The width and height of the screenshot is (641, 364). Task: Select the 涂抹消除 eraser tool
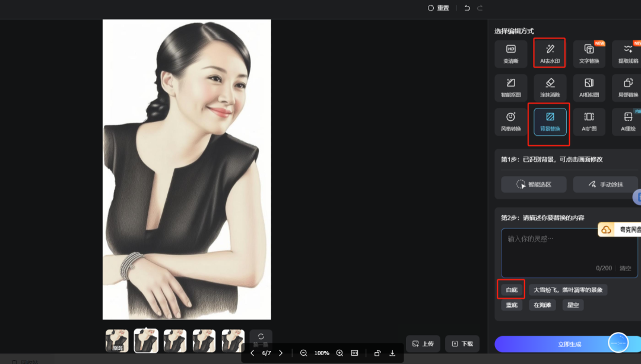pyautogui.click(x=550, y=88)
